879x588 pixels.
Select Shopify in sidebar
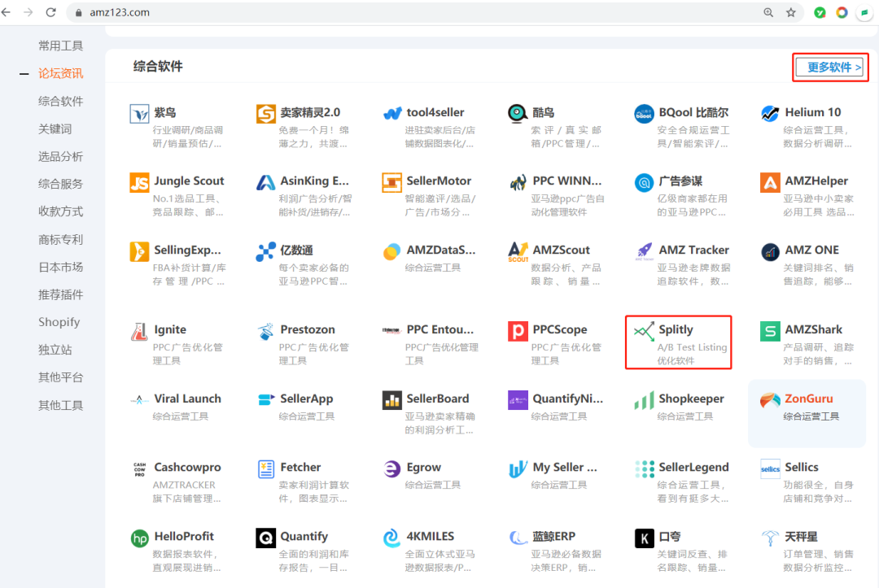59,322
